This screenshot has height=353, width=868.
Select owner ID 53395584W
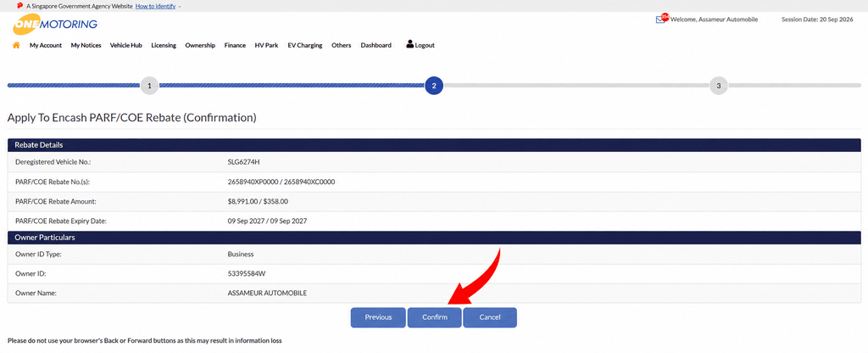coord(247,274)
